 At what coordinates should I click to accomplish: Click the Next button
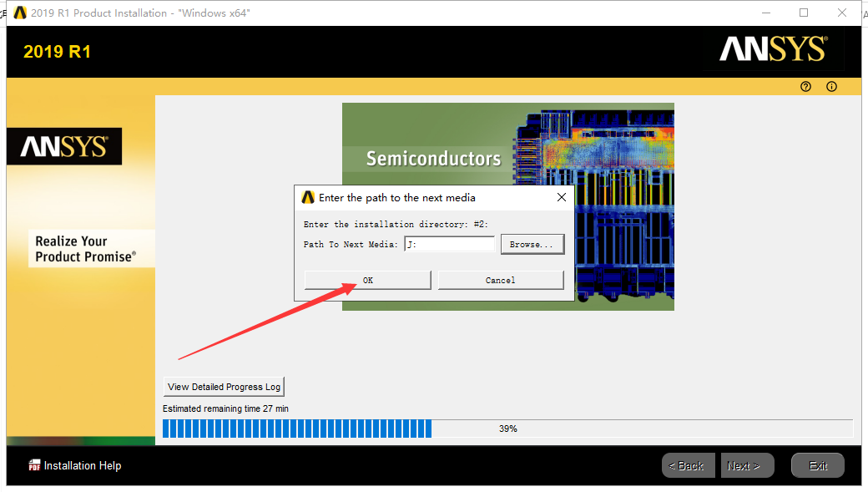(x=745, y=465)
